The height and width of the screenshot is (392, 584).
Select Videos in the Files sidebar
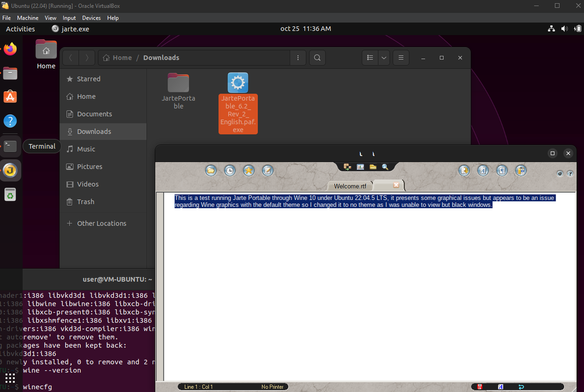tap(103, 184)
